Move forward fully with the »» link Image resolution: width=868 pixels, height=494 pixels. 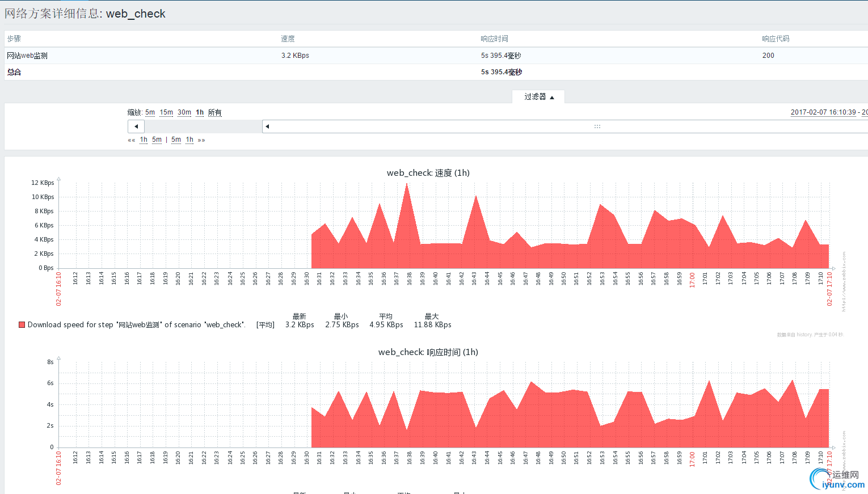click(201, 140)
